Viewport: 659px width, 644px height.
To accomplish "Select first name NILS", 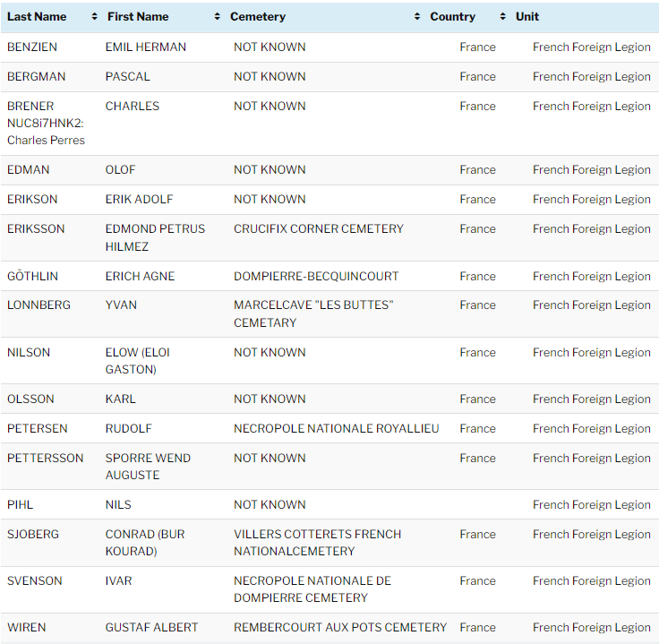I will pyautogui.click(x=118, y=504).
